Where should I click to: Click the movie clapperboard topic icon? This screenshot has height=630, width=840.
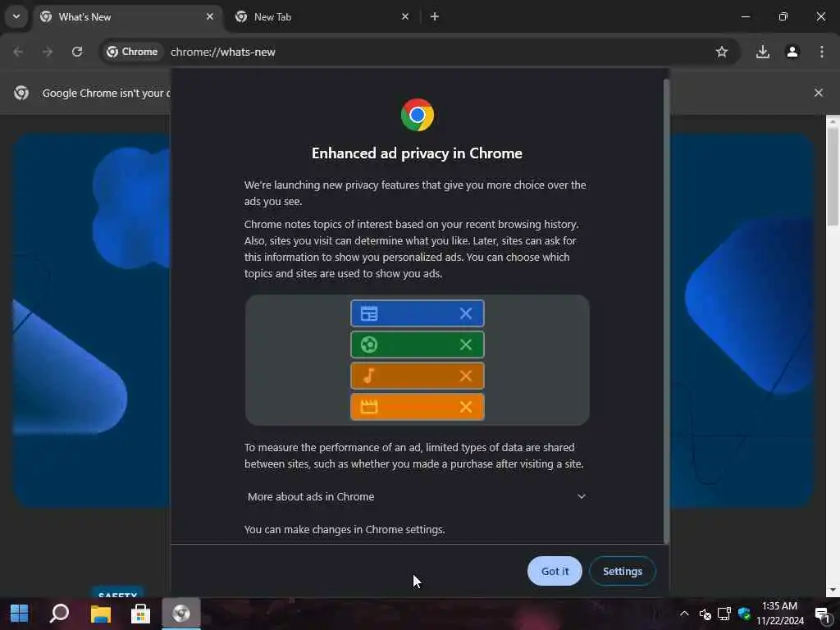pyautogui.click(x=369, y=407)
